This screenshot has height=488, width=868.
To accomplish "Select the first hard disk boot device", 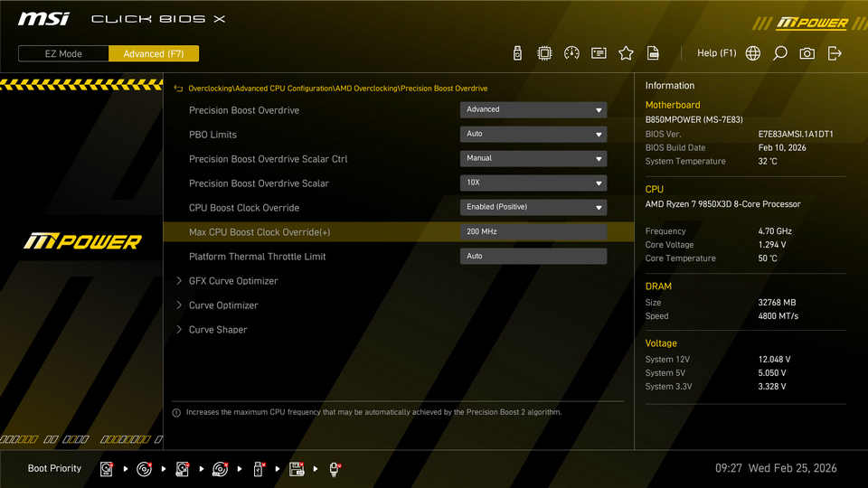I will point(107,469).
